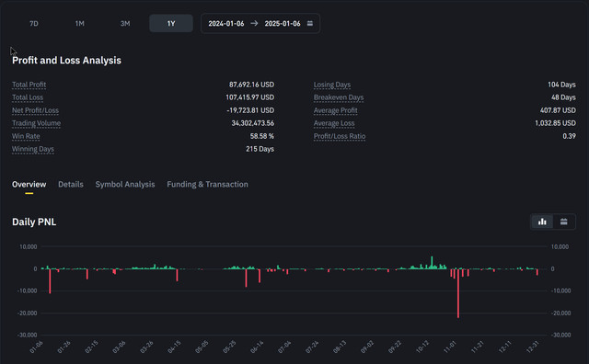Switch Daily PNL to calendar view
The image size is (589, 364).
click(x=563, y=222)
